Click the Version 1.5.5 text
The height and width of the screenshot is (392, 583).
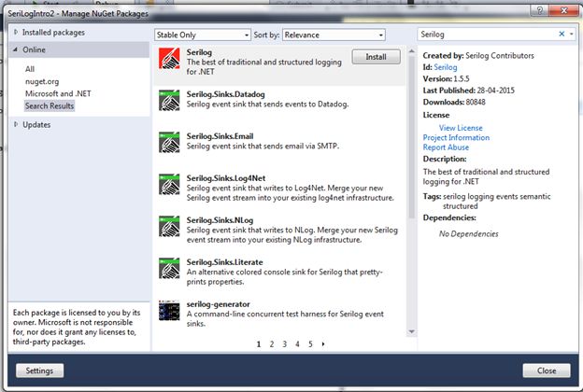coord(447,78)
